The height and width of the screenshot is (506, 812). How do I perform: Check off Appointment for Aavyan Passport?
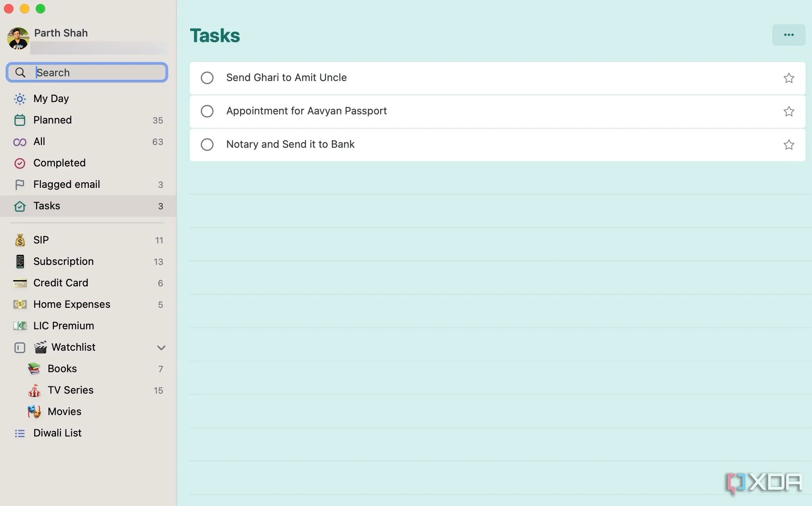(x=207, y=111)
